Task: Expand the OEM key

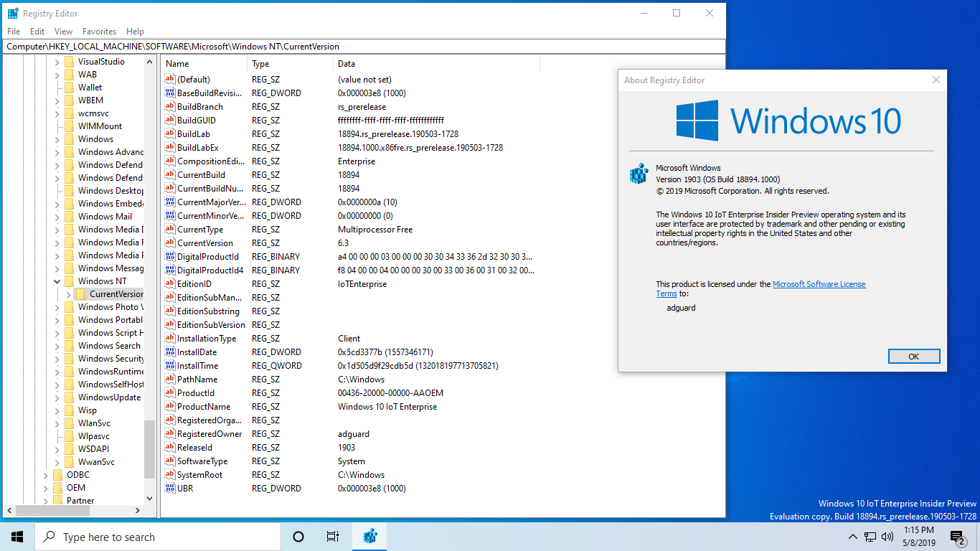Action: pyautogui.click(x=46, y=488)
